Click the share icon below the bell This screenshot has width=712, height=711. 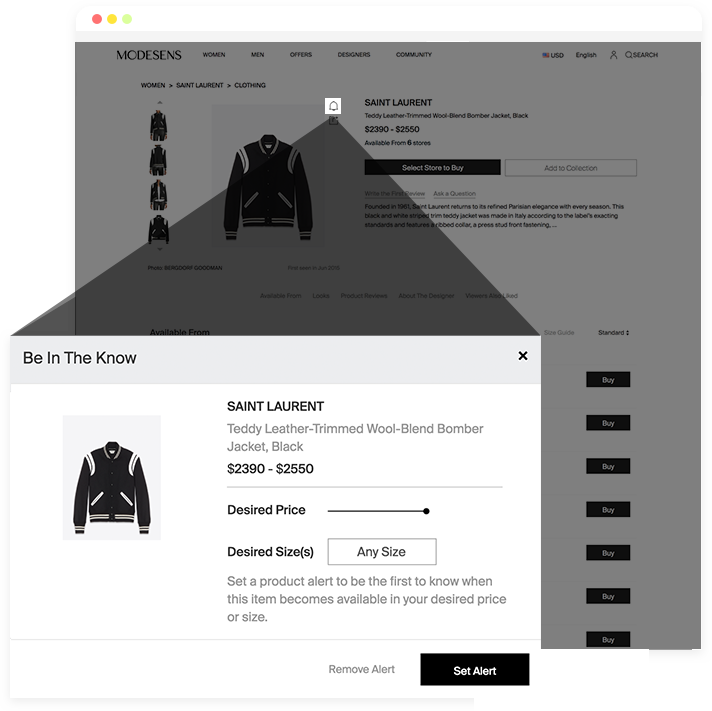pyautogui.click(x=333, y=120)
